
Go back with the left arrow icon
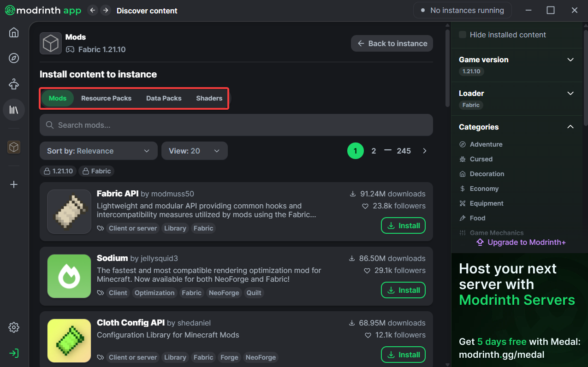point(93,10)
